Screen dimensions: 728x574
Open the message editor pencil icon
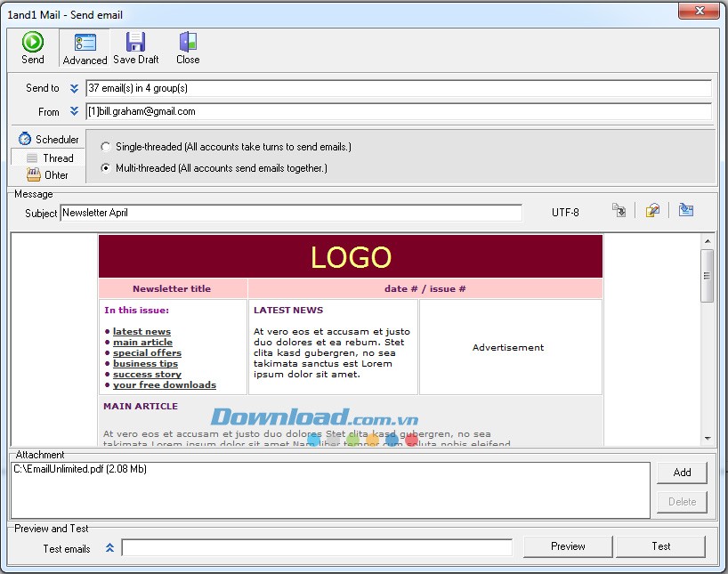tap(652, 211)
